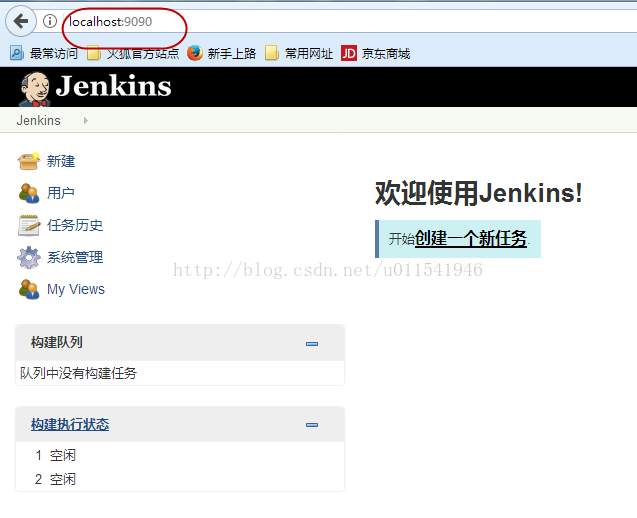This screenshot has width=637, height=518.
Task: Open the 系统管理 manage Jenkins link
Action: pyautogui.click(x=75, y=257)
